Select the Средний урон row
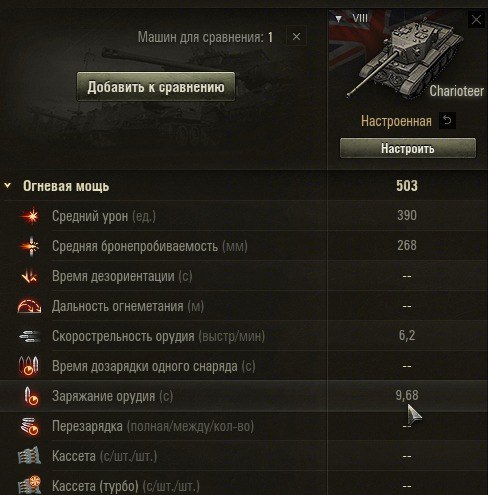 point(244,216)
